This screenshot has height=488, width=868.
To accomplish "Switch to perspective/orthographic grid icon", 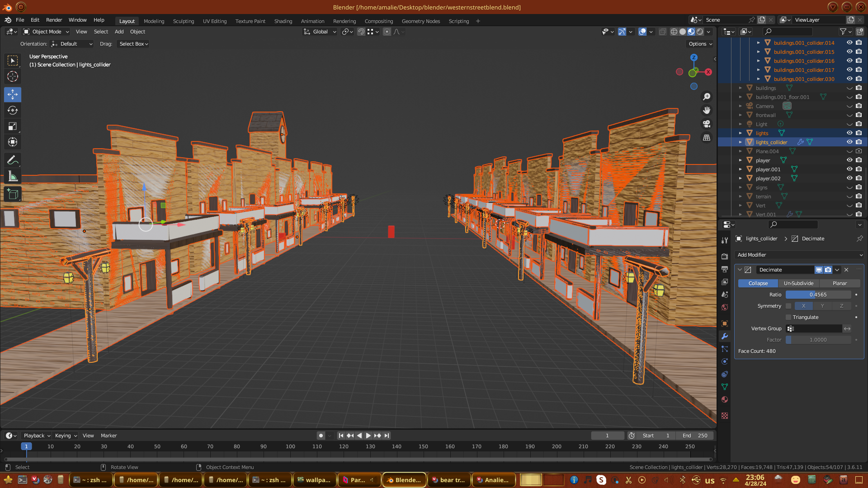I will point(707,138).
